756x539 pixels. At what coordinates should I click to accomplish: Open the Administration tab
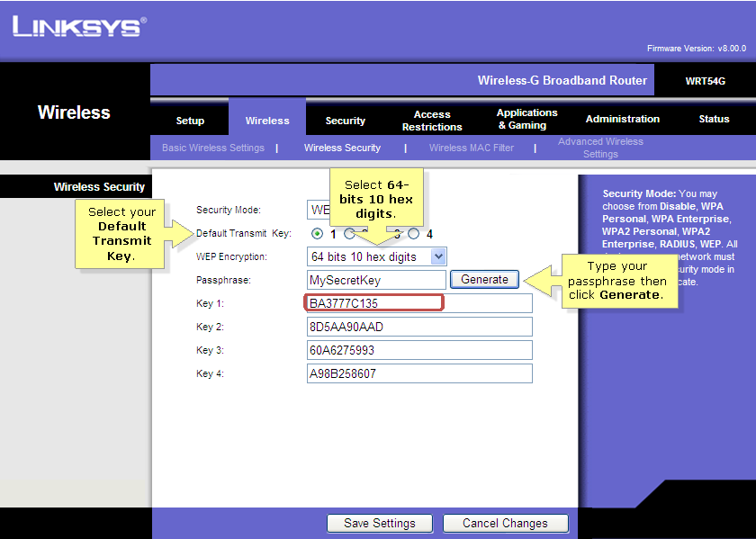tap(623, 119)
